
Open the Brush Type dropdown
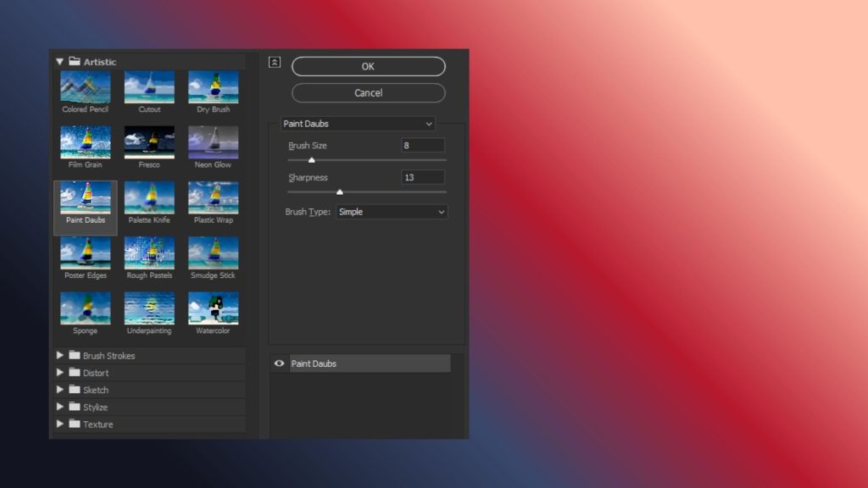click(392, 211)
